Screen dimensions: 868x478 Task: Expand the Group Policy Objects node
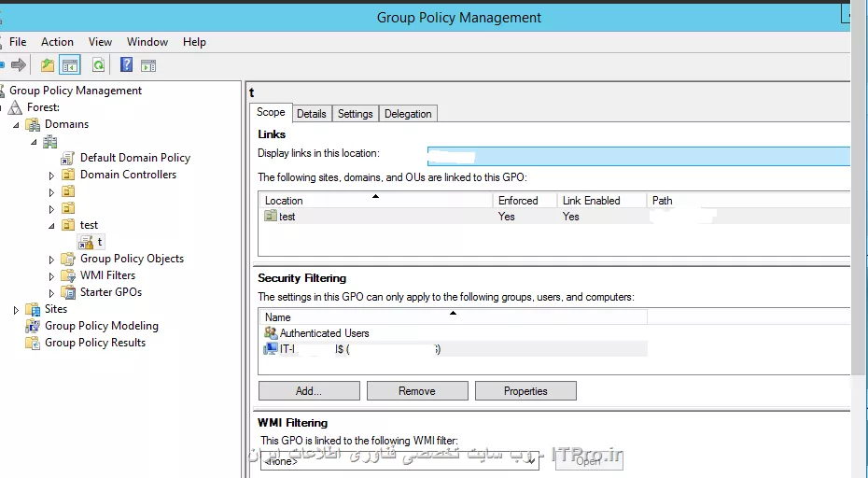[51, 260]
